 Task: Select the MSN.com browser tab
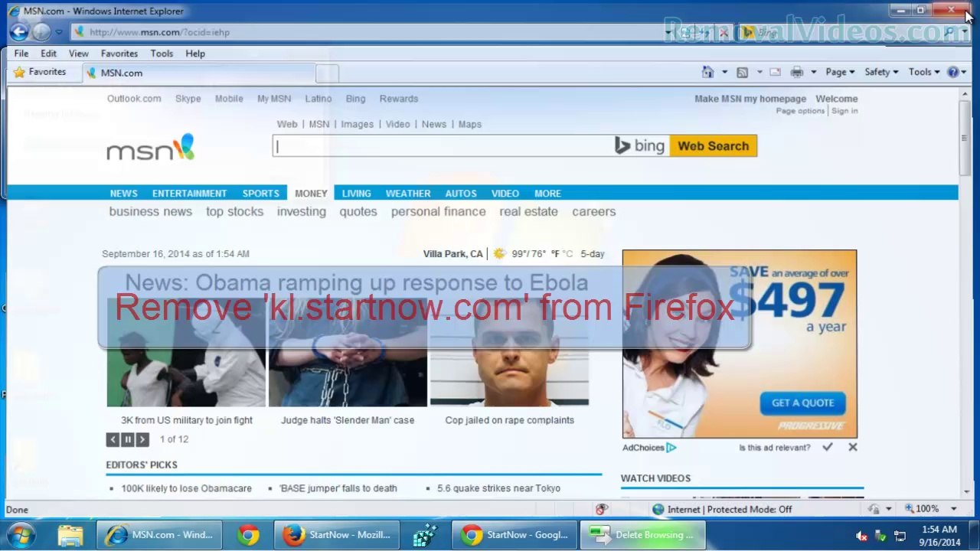199,73
